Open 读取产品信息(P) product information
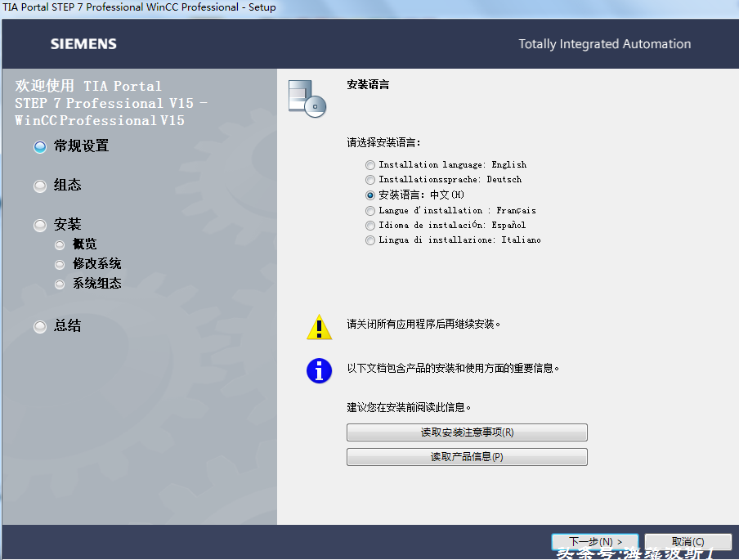The height and width of the screenshot is (560, 739). pos(467,457)
